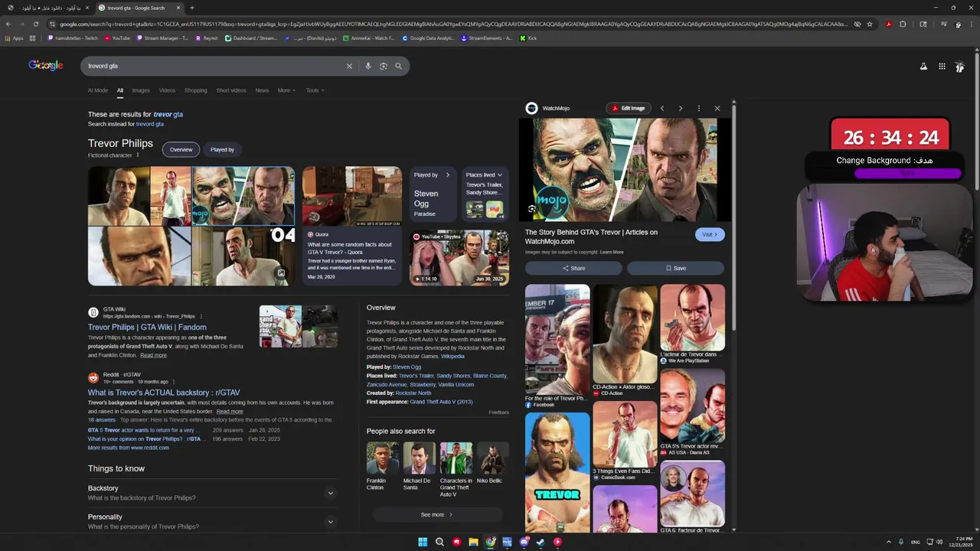Save the previewed image
This screenshot has width=980, height=551.
[675, 269]
